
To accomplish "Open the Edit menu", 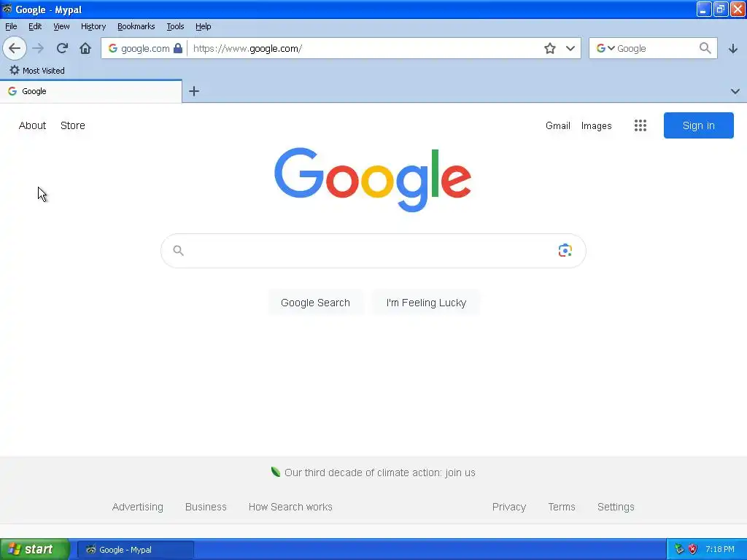I will [35, 26].
